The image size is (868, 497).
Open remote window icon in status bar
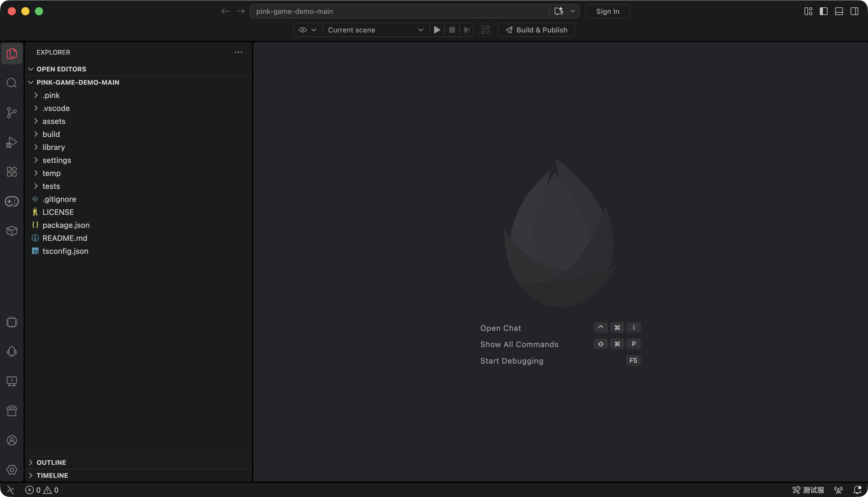pos(11,490)
